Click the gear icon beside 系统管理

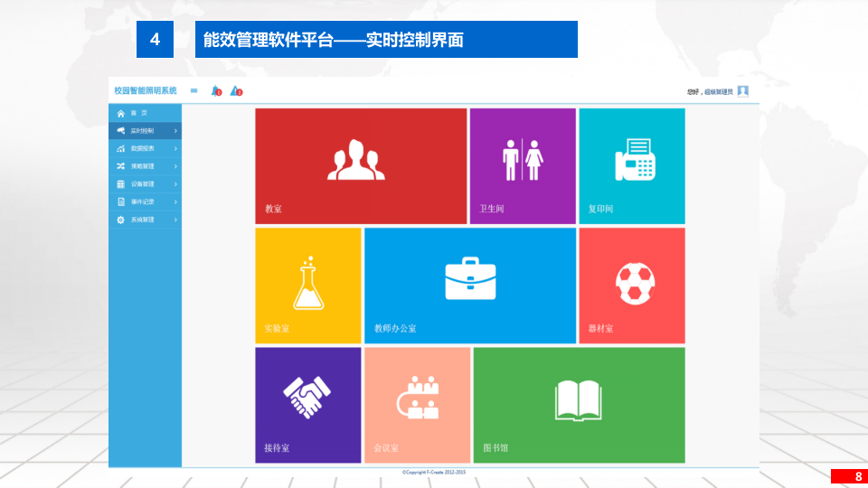coord(120,220)
